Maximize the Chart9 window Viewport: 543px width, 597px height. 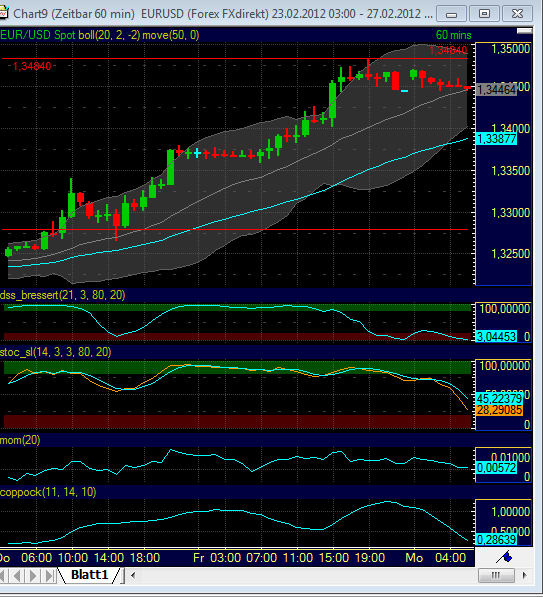click(484, 14)
